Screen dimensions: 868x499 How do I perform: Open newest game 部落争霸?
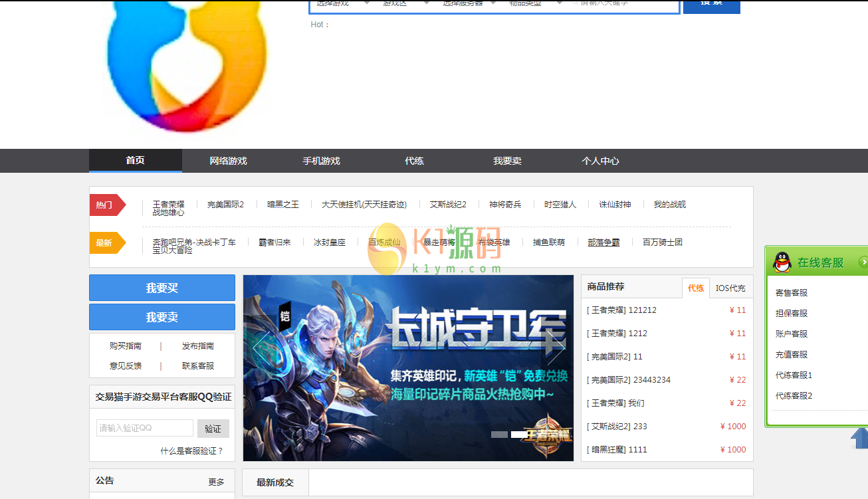tap(603, 243)
